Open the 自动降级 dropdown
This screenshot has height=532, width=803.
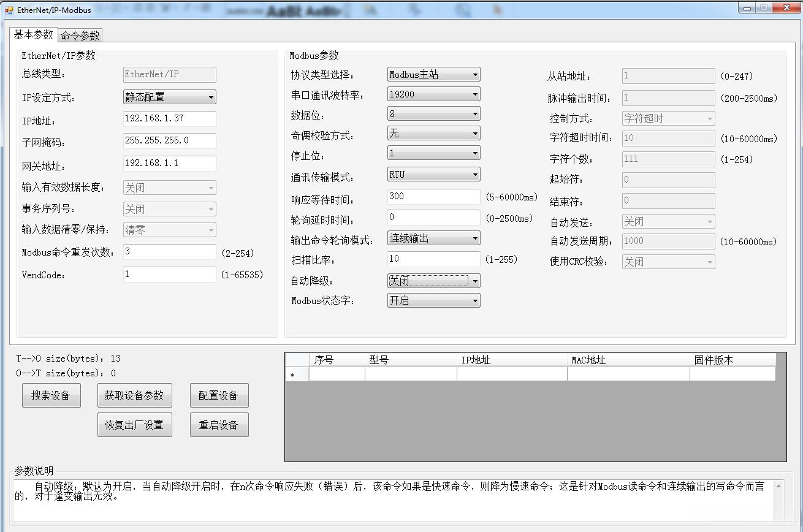(x=434, y=281)
